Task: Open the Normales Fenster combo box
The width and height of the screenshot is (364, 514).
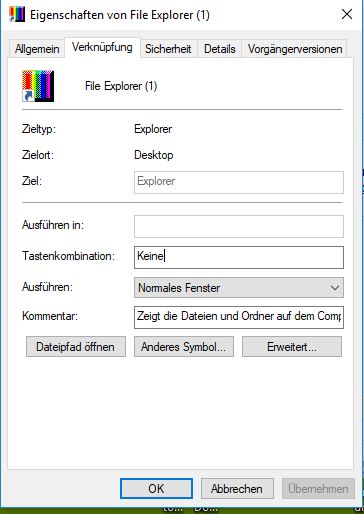Action: [x=239, y=288]
